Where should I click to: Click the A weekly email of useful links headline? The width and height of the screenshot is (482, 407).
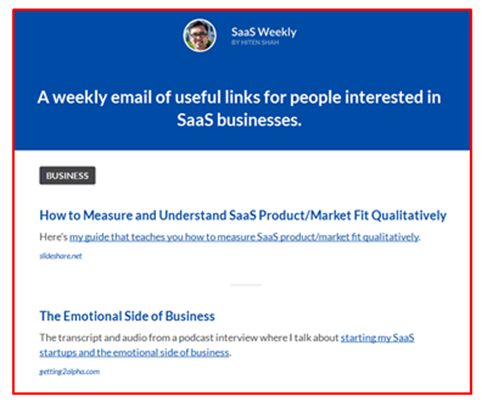(x=239, y=98)
